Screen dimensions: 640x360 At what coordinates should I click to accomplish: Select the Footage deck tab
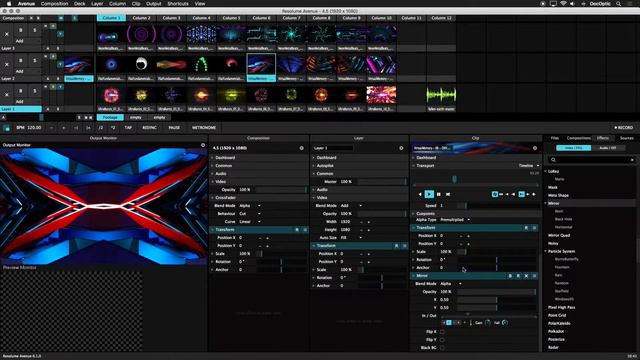point(110,118)
